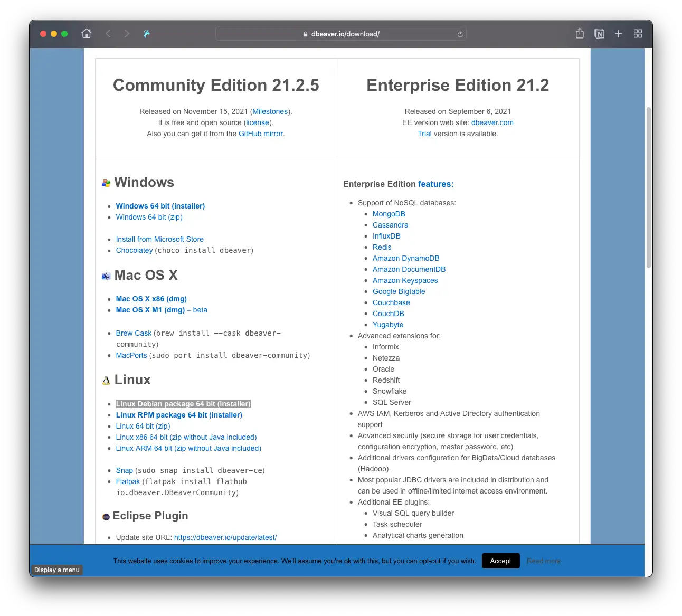Viewport: 682px width, 616px height.
Task: Open the MacPorts link
Action: [131, 355]
